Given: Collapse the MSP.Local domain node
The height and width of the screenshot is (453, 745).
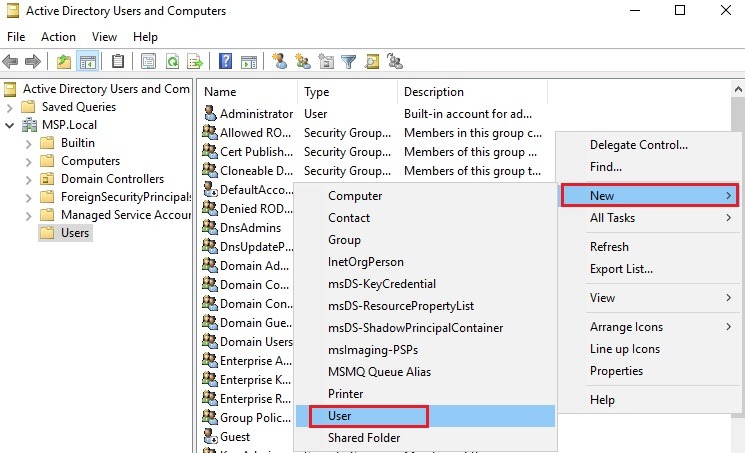Looking at the screenshot, I should tap(10, 125).
